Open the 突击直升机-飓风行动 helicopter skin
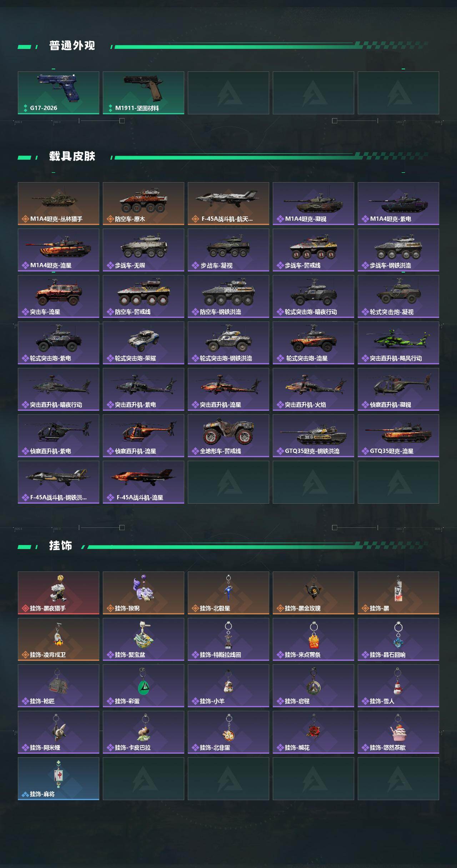The width and height of the screenshot is (457, 868). click(398, 343)
